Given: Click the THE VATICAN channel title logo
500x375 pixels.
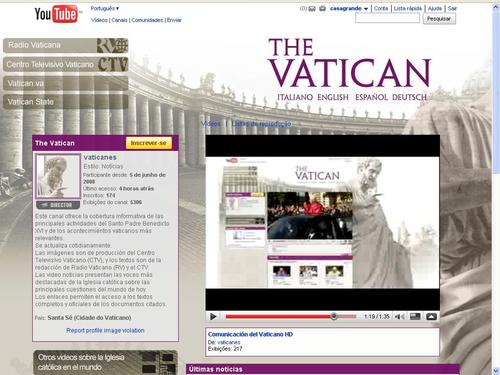Looking at the screenshot, I should pyautogui.click(x=349, y=63).
